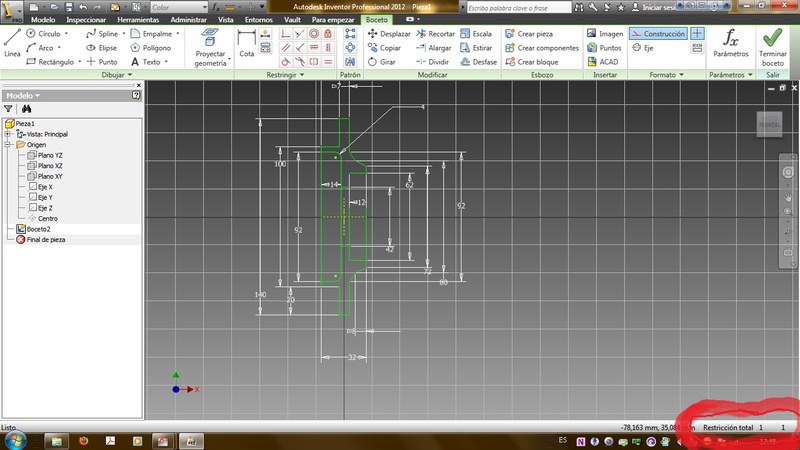This screenshot has width=800, height=450.
Task: Switch to the Inspeccionar tab
Action: [87, 19]
